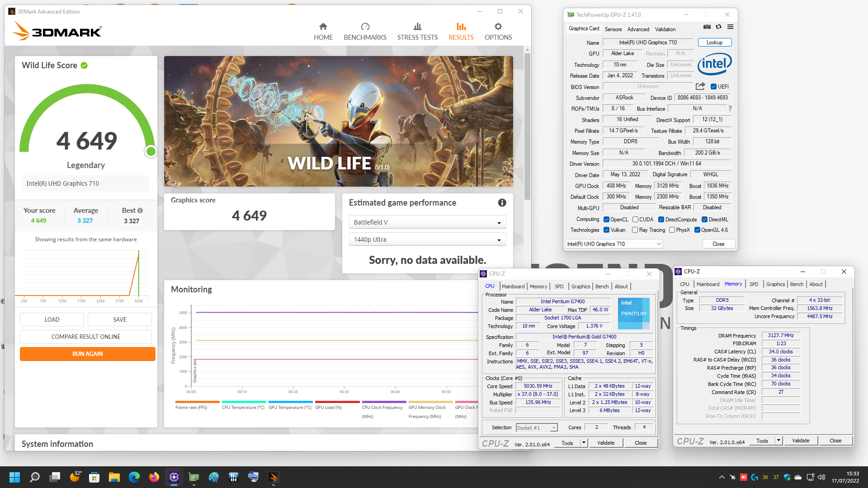The width and height of the screenshot is (868, 488).
Task: Open File Explorer from taskbar
Action: click(x=114, y=477)
